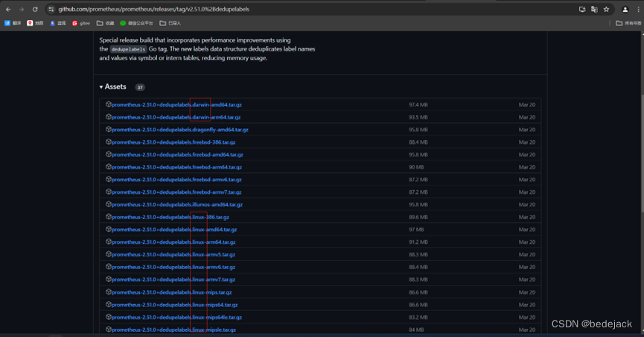Screen dimensions: 644x337
Task: Click package icon of linux-amd64 asset
Action: pos(109,229)
